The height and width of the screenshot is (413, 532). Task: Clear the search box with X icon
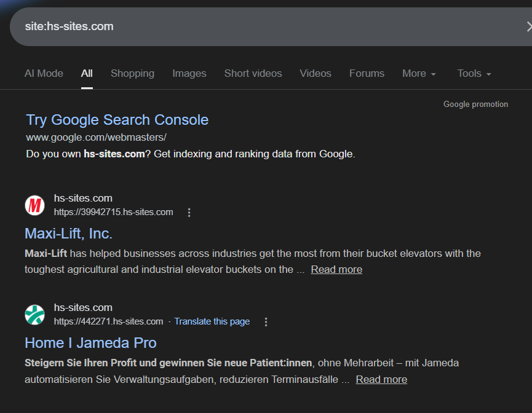click(x=528, y=26)
